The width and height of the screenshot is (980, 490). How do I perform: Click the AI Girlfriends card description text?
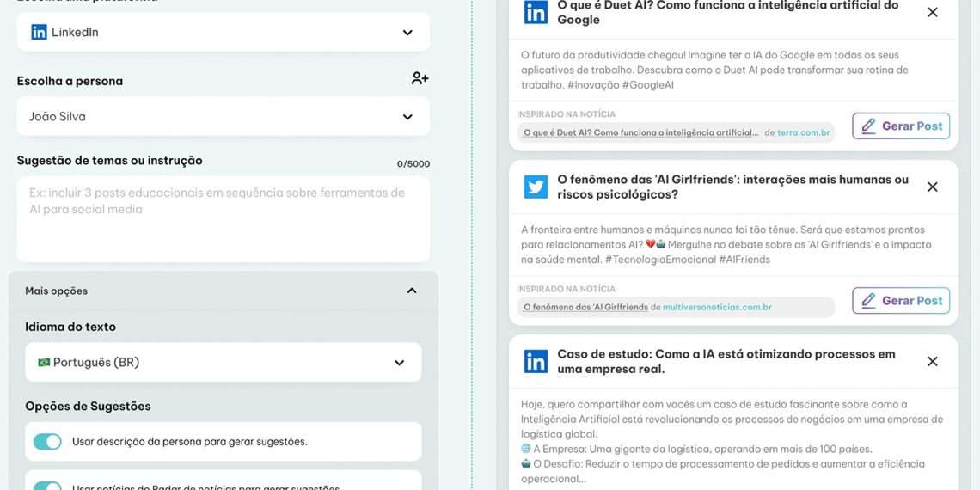tap(726, 244)
